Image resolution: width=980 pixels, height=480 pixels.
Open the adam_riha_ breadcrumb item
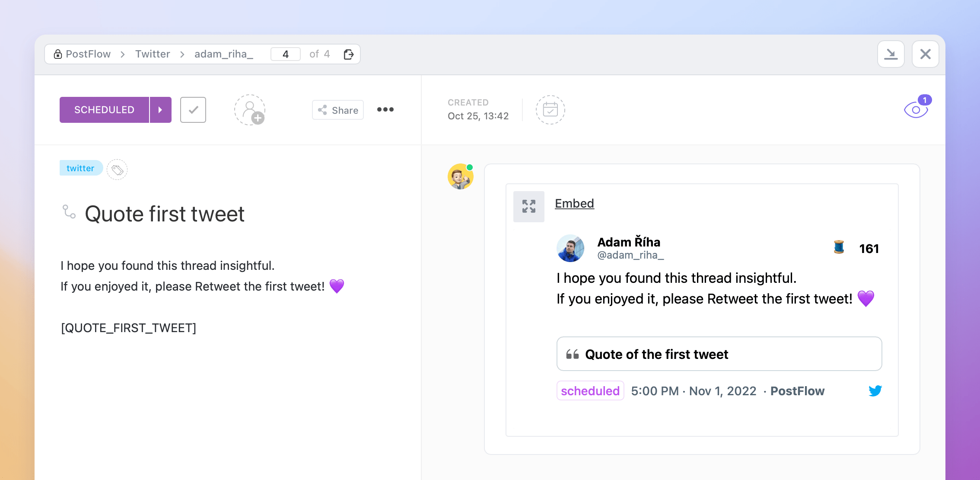[224, 54]
